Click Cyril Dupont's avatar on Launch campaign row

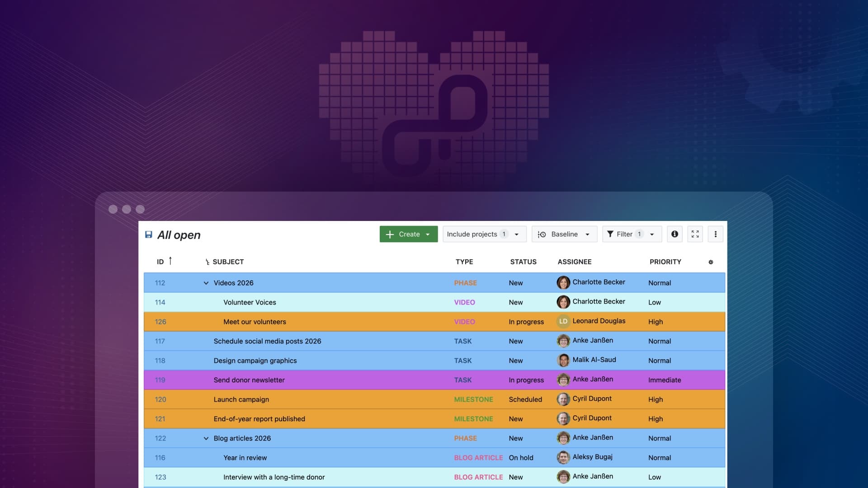click(563, 399)
